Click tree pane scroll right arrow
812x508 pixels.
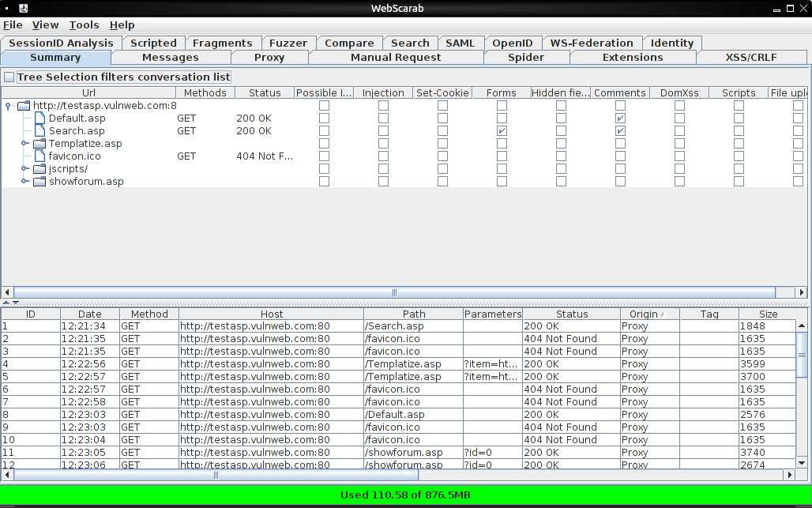(x=802, y=292)
